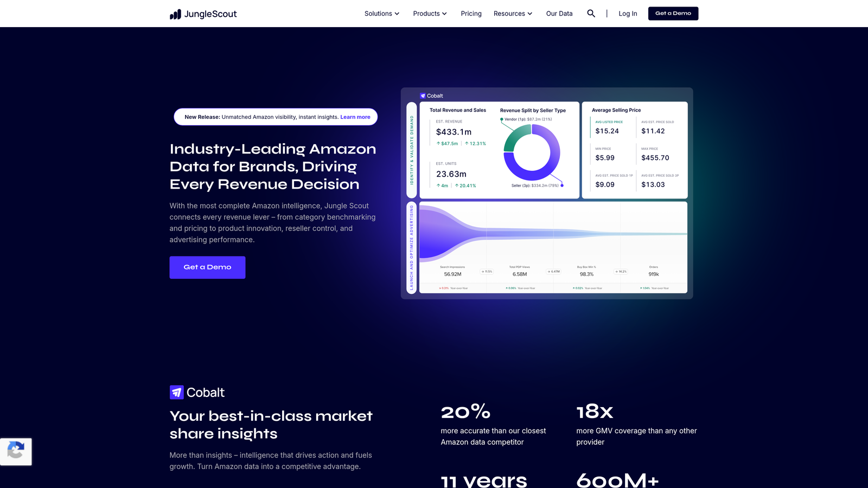Open the Resources dropdown chevron
This screenshot has height=488, width=868.
pos(529,14)
